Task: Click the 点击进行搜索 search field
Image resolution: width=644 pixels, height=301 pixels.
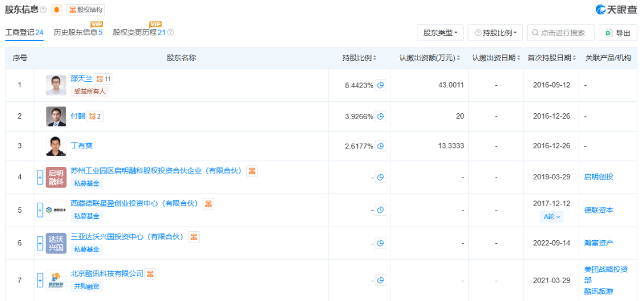Action: tap(561, 33)
